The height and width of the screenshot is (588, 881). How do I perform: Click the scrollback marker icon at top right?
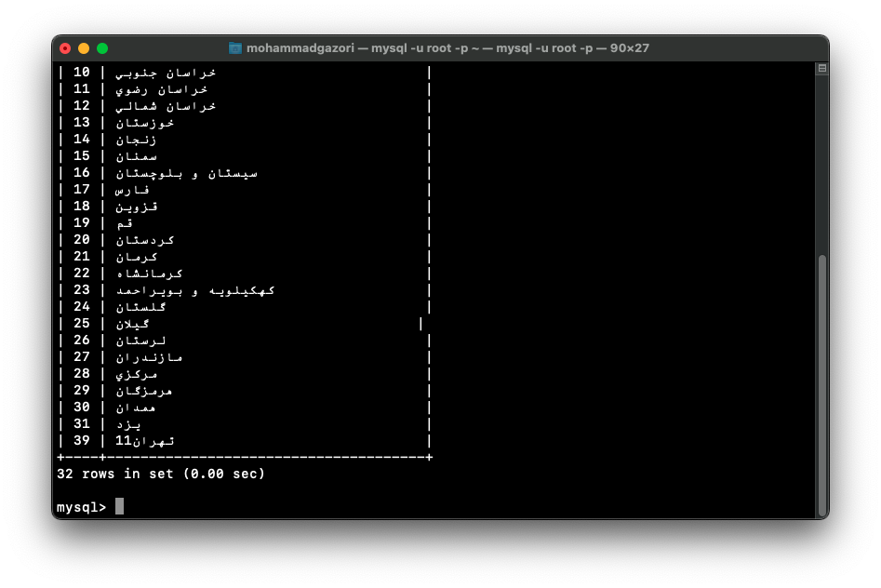822,69
